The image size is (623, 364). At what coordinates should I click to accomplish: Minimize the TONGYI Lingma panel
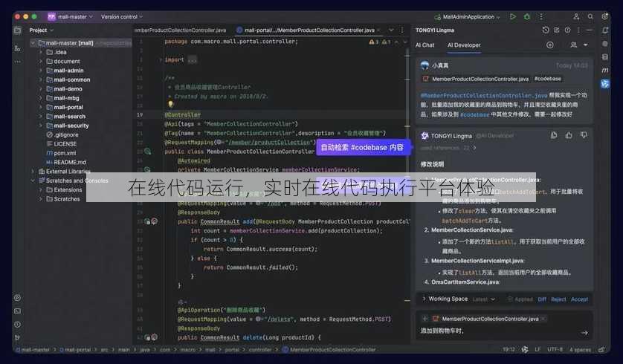point(590,30)
